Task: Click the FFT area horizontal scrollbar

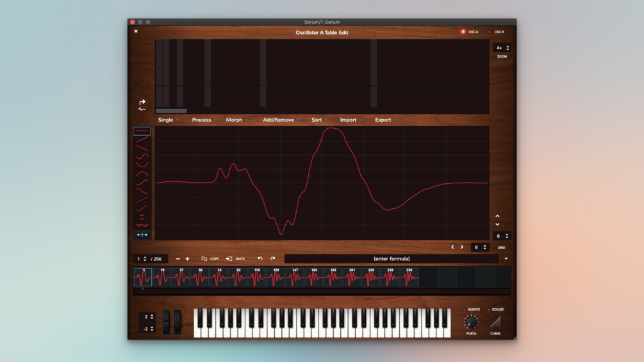Action: click(171, 111)
